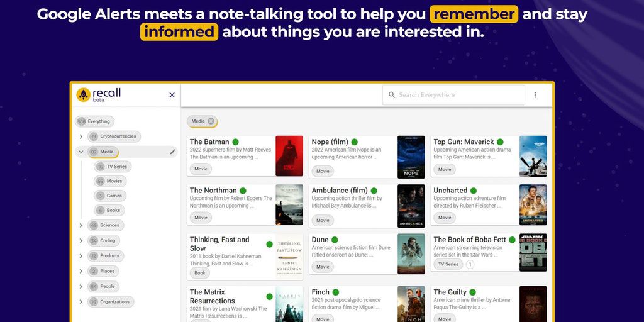Expand the Places category
The width and height of the screenshot is (644, 322).
(x=81, y=271)
